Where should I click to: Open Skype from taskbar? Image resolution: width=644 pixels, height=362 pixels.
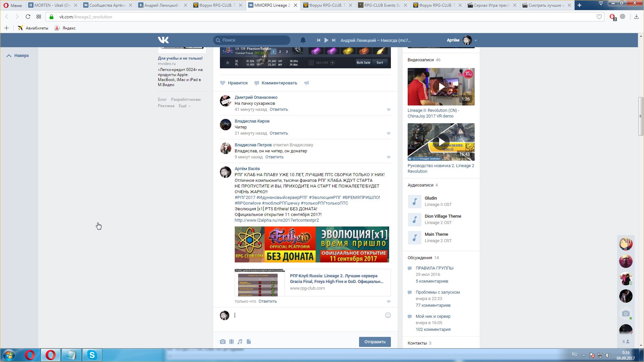click(x=92, y=355)
